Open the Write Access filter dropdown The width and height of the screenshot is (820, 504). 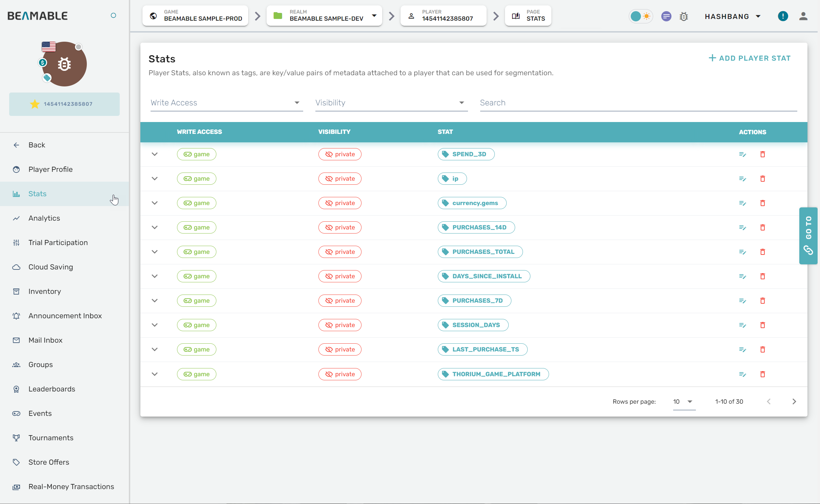(226, 103)
